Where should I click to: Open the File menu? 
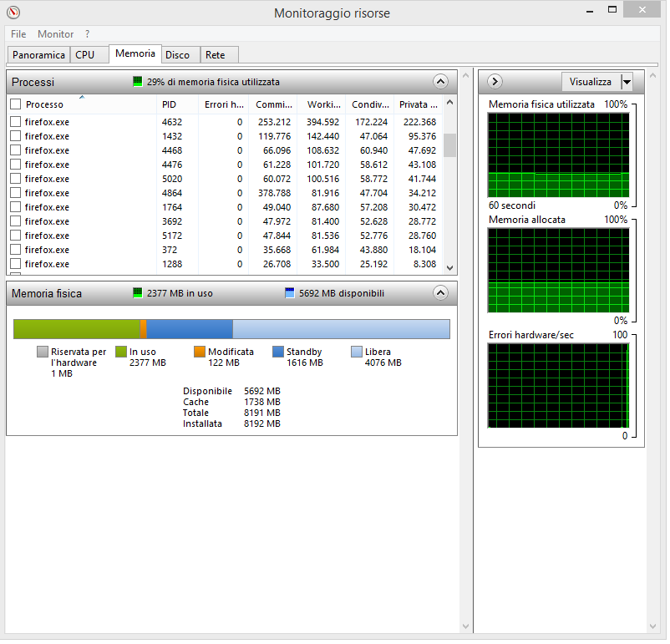[x=18, y=34]
